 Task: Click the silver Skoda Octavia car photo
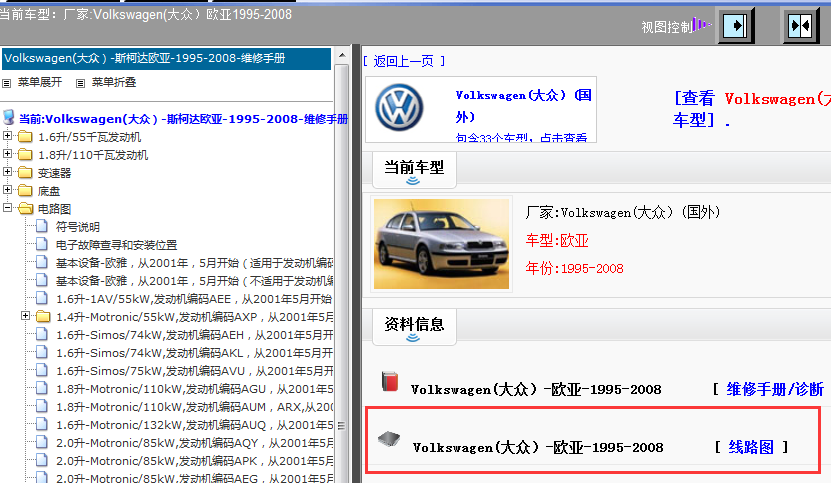(x=441, y=244)
